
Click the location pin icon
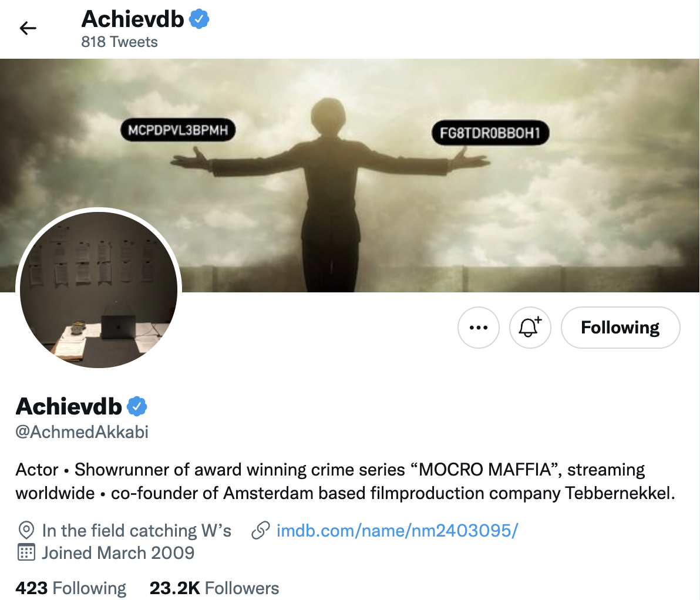[x=26, y=530]
